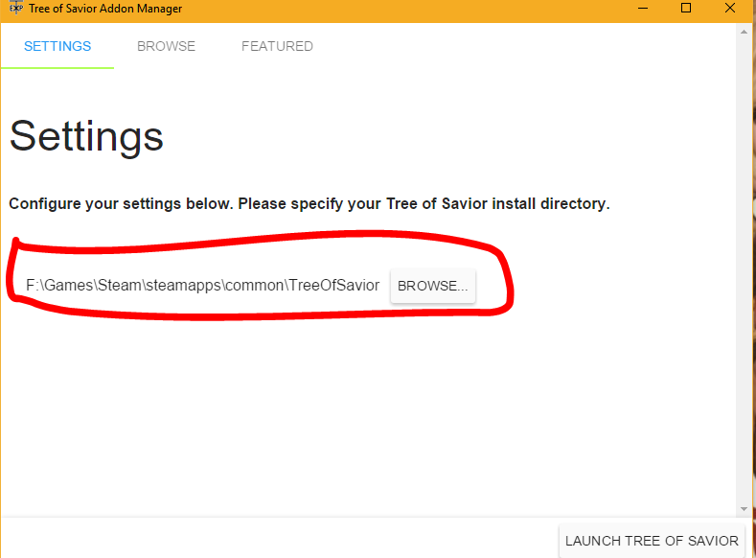Click the 'Configure your settings below' instruction text

(x=309, y=204)
